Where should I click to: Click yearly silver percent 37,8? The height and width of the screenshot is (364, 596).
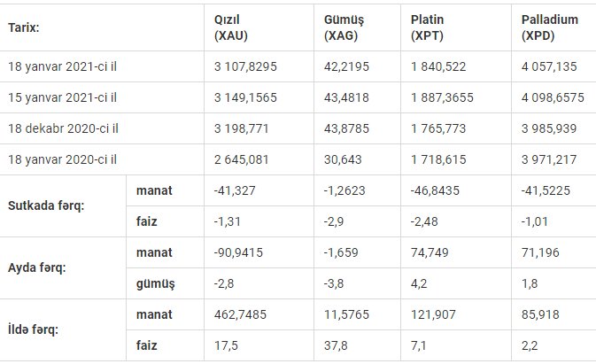(336, 345)
